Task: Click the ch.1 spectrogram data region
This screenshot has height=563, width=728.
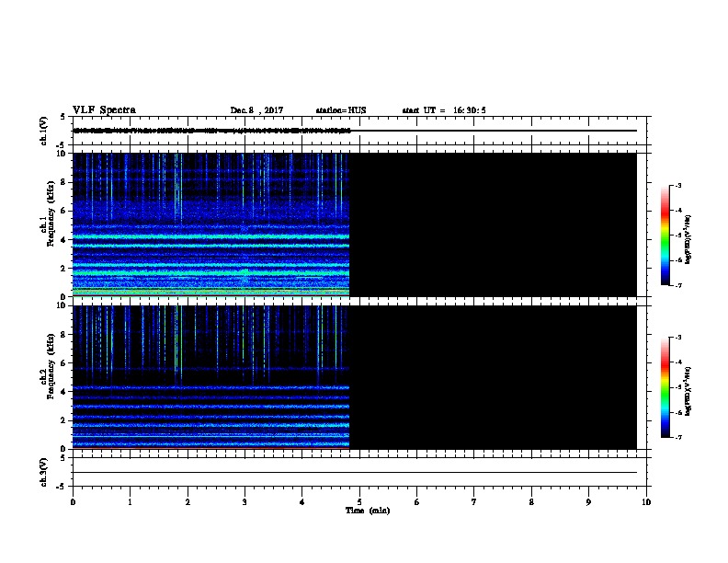Action: coord(210,224)
